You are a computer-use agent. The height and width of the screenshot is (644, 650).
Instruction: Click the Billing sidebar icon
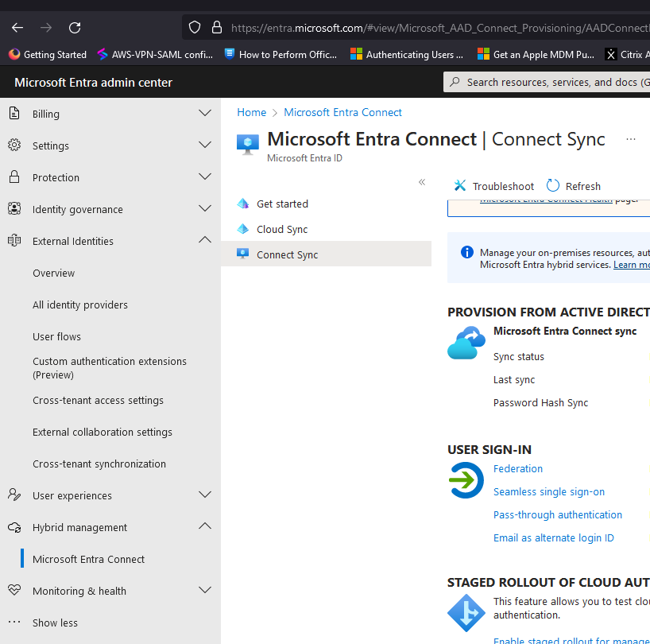[x=14, y=114]
